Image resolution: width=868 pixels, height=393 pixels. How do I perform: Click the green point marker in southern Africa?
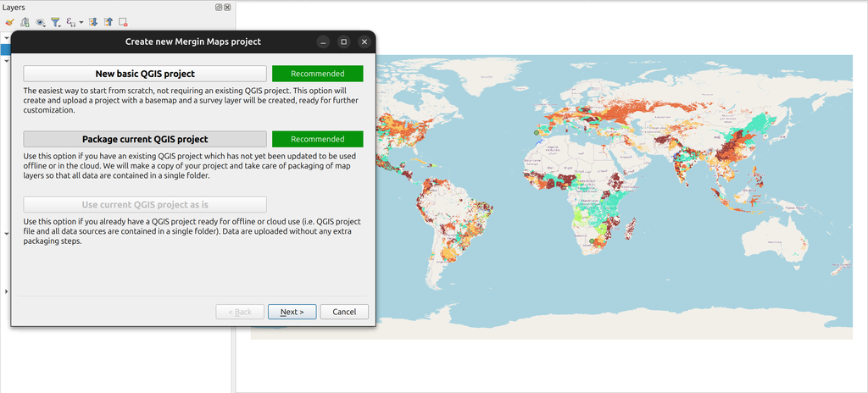592,241
